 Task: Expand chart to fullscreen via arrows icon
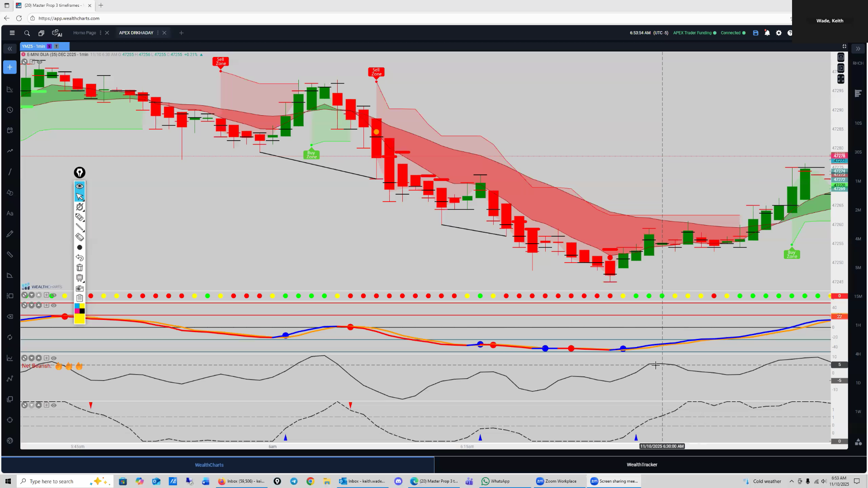(x=840, y=79)
